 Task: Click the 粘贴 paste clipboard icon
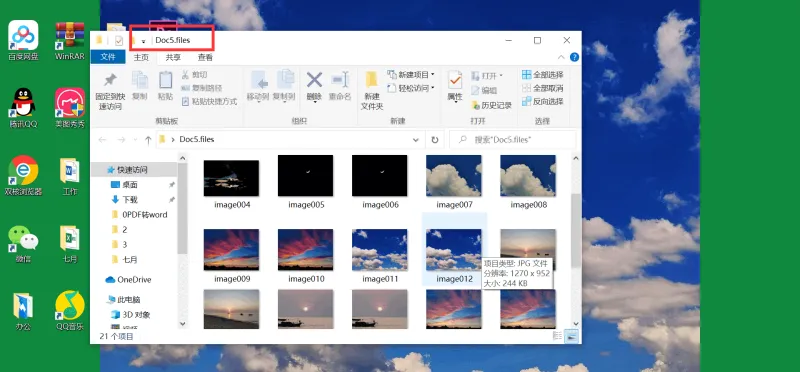165,80
